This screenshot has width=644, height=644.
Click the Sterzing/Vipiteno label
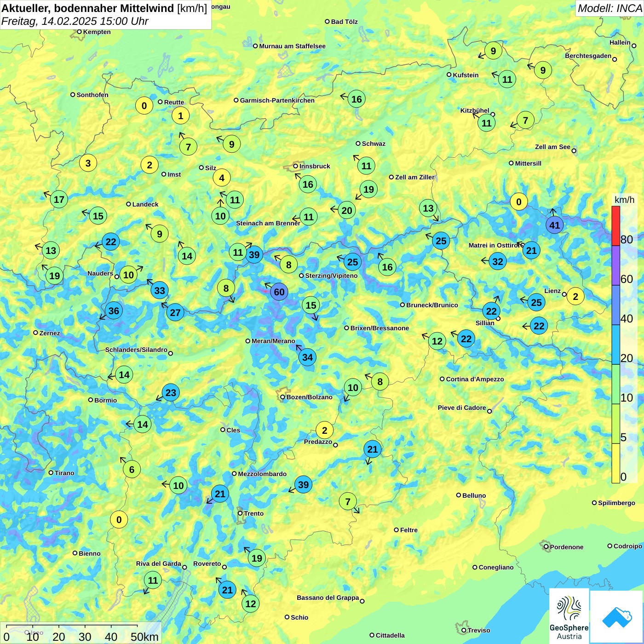tap(331, 276)
